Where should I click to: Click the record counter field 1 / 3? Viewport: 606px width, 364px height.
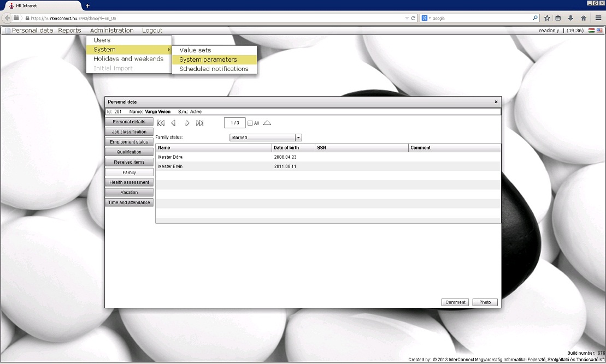235,123
